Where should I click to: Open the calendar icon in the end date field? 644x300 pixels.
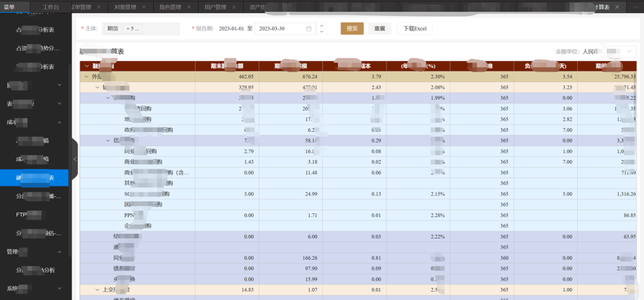(308, 29)
